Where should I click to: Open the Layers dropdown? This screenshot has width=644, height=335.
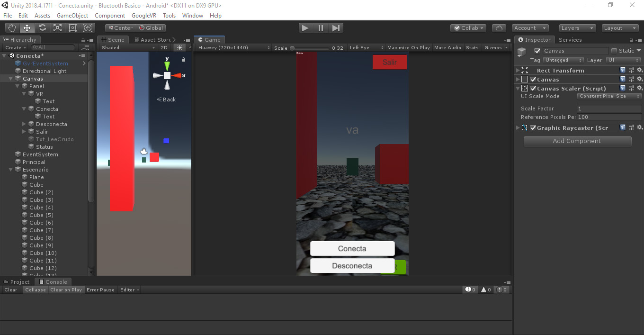[577, 28]
